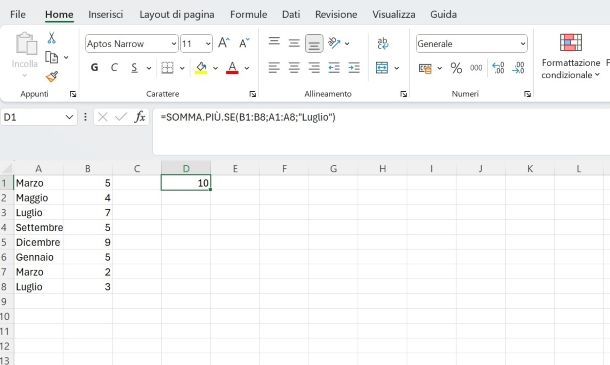The width and height of the screenshot is (610, 365).
Task: Open the Aptos Narrow font dropdown
Action: coord(174,44)
